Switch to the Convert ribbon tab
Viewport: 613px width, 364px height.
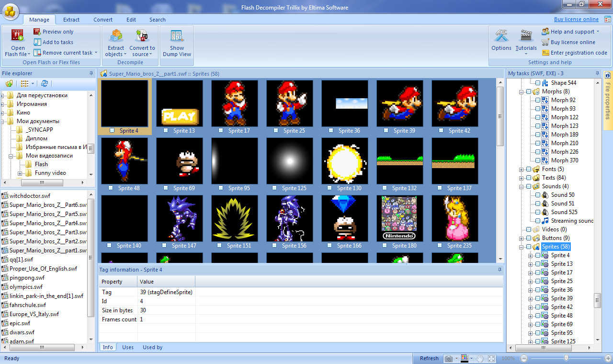click(103, 20)
